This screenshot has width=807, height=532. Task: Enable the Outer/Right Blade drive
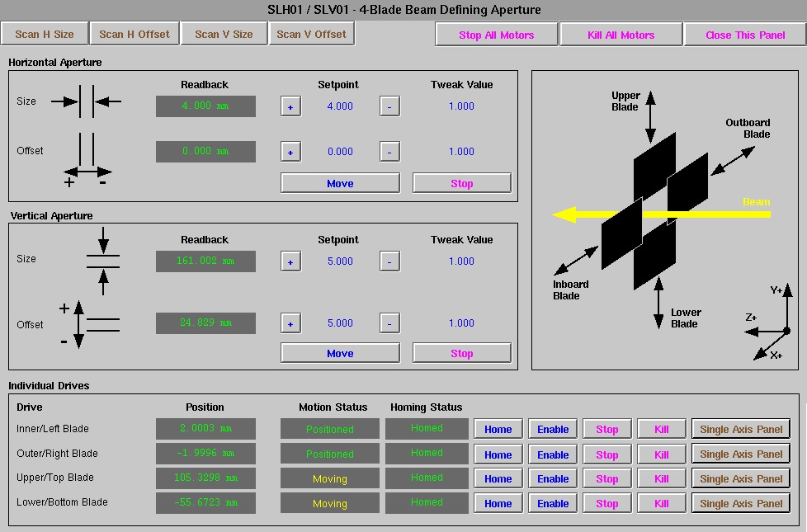553,454
